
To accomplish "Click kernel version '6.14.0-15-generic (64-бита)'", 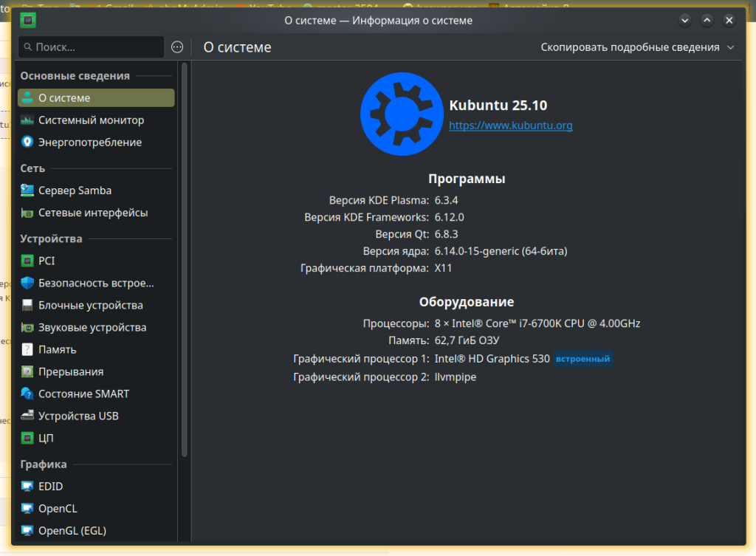I will (501, 251).
